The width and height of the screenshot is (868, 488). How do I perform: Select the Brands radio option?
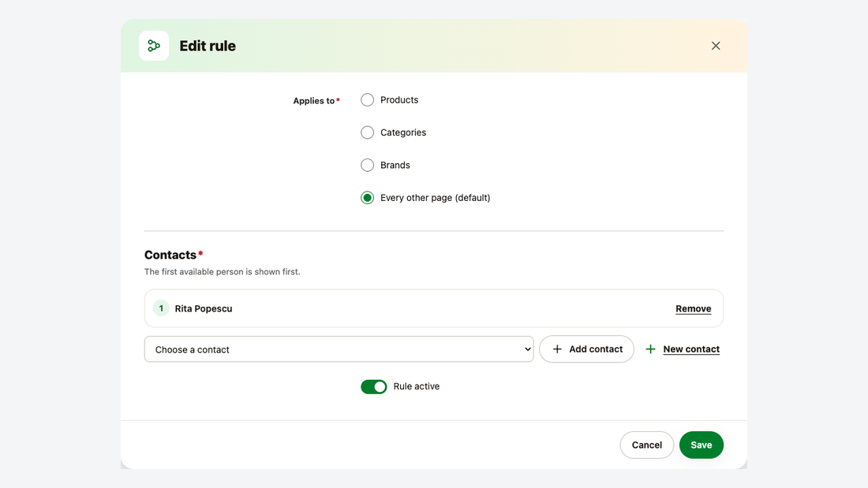pyautogui.click(x=367, y=165)
